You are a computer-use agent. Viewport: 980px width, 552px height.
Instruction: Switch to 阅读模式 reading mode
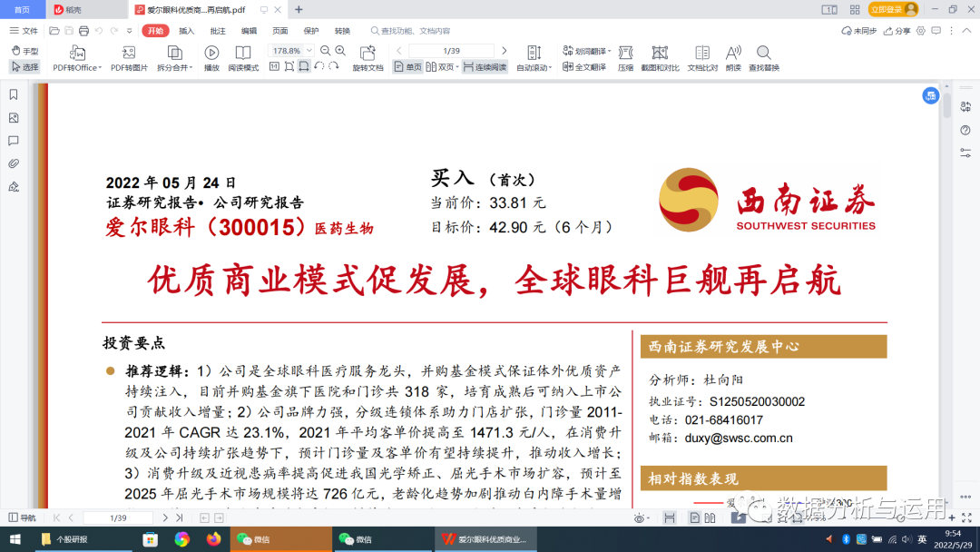[x=243, y=59]
